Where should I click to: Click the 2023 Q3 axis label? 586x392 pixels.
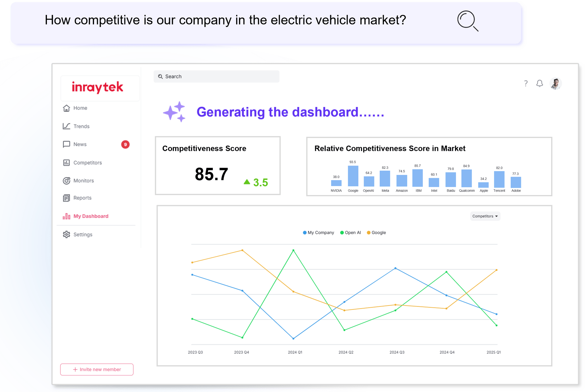coord(195,352)
